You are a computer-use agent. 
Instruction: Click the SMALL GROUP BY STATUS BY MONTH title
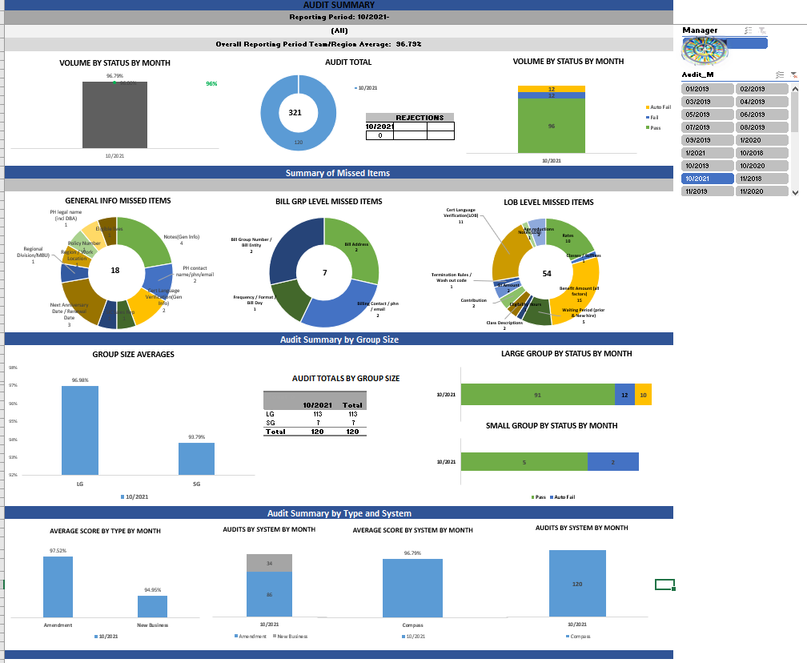coord(552,426)
